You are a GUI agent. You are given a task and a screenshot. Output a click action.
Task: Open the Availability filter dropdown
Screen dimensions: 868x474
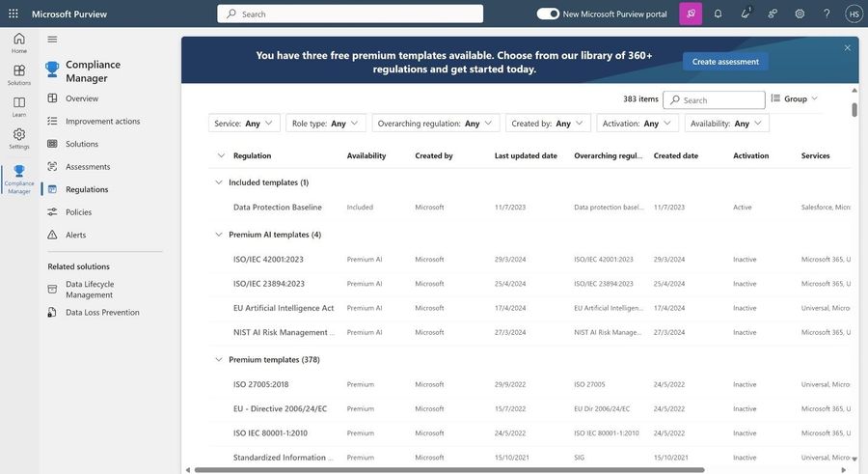[726, 123]
